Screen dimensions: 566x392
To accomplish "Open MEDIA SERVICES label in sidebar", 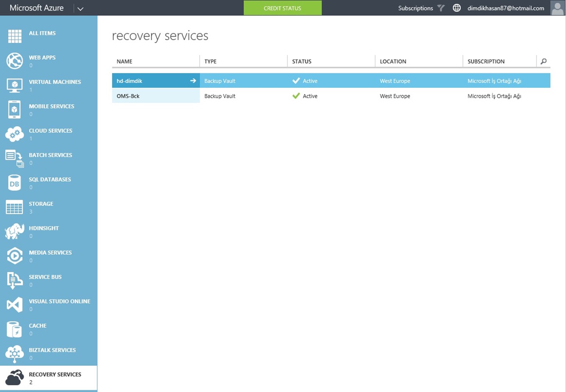I will (x=50, y=252).
